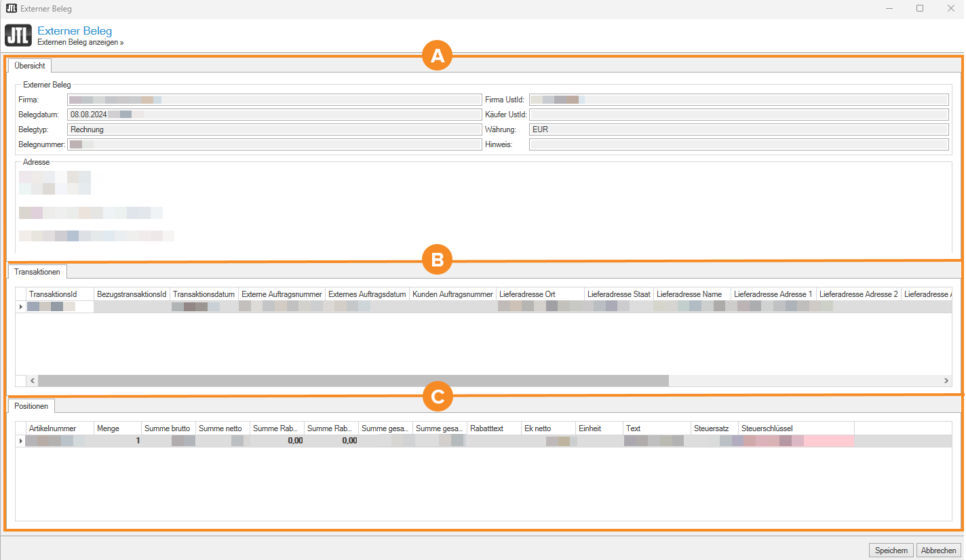Sort by TransaktionsId column header

pyautogui.click(x=60, y=294)
